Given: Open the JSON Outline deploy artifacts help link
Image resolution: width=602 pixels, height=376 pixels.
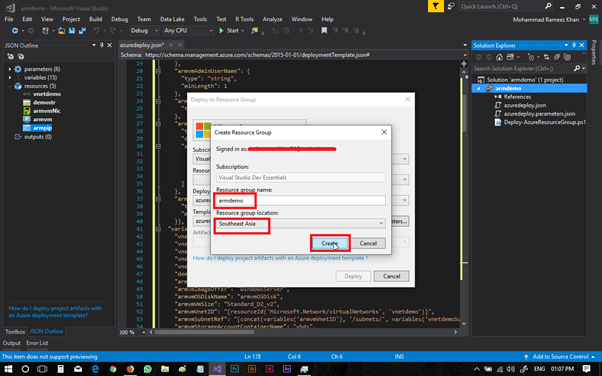Looking at the screenshot, I should [x=55, y=311].
